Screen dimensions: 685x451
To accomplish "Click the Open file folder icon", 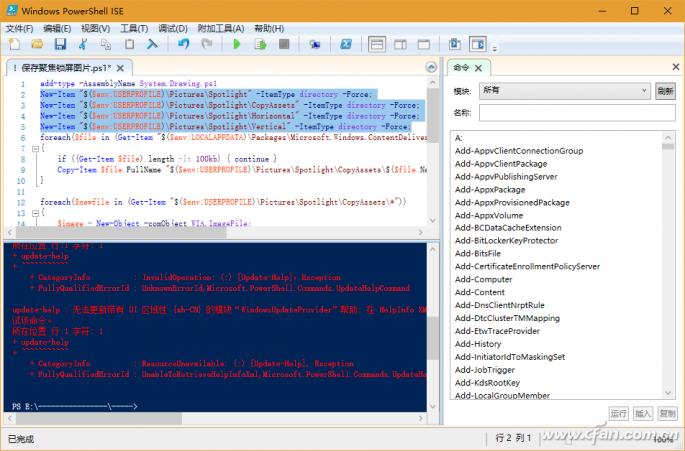I will tap(37, 45).
